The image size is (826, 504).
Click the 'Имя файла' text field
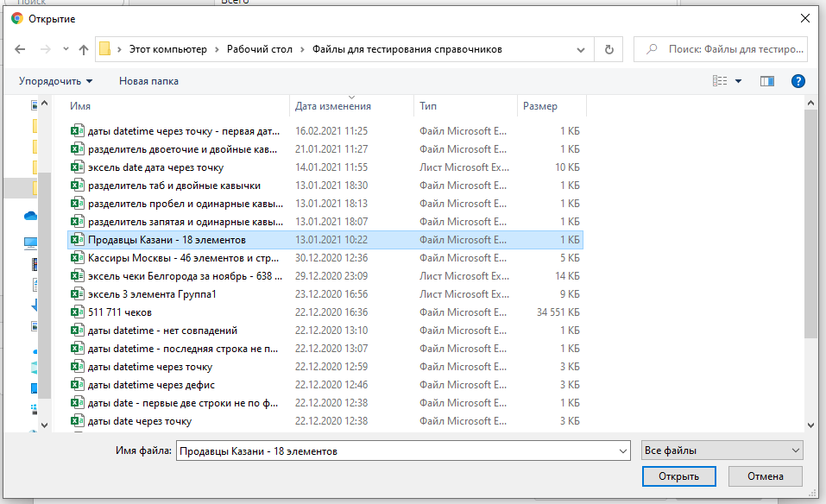point(401,450)
